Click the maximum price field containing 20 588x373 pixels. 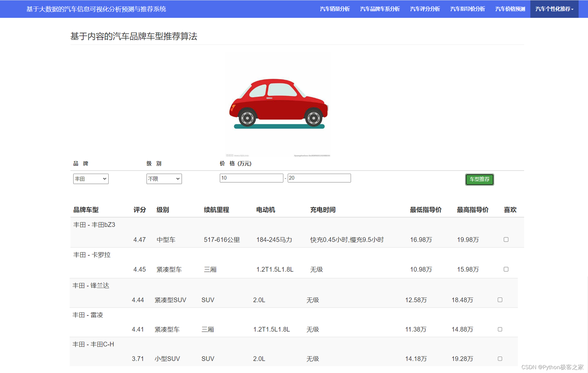[319, 178]
